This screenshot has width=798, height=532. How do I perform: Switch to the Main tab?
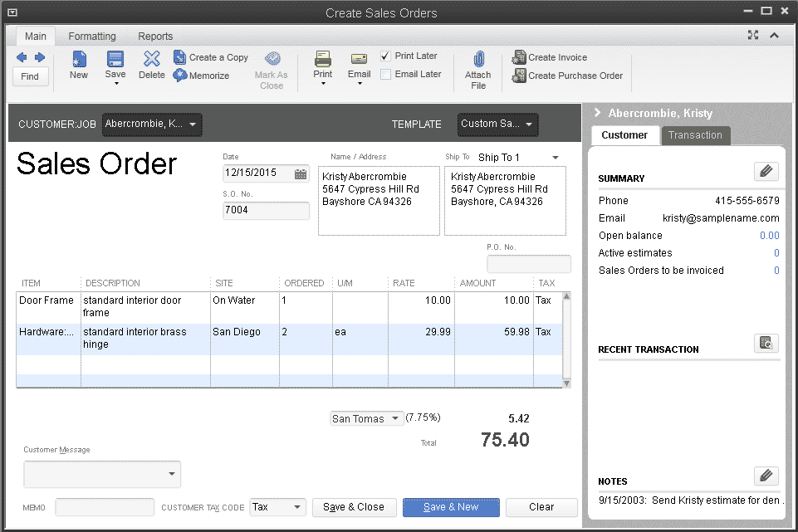[36, 37]
